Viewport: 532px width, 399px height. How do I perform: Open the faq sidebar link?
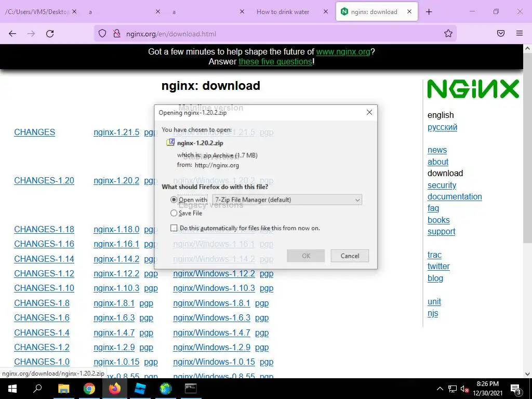[433, 208]
